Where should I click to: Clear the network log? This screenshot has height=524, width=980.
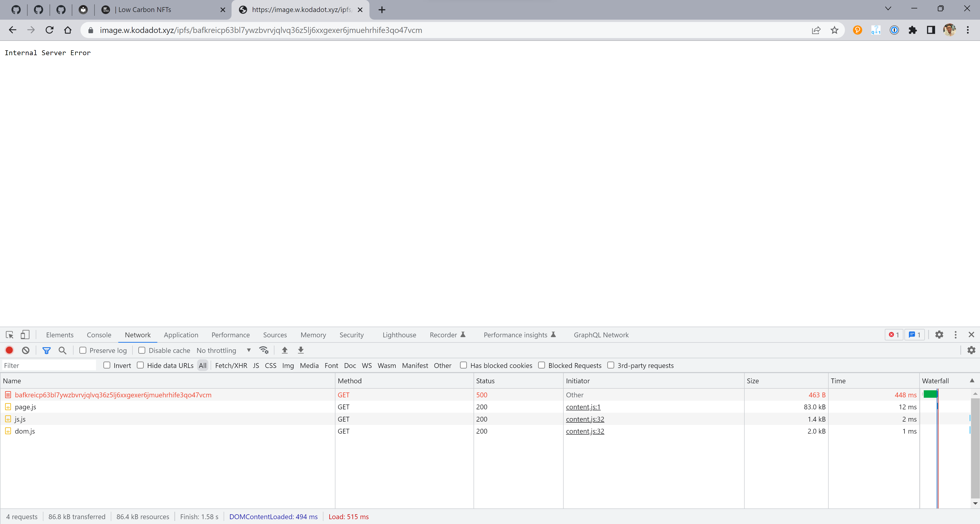[25, 350]
